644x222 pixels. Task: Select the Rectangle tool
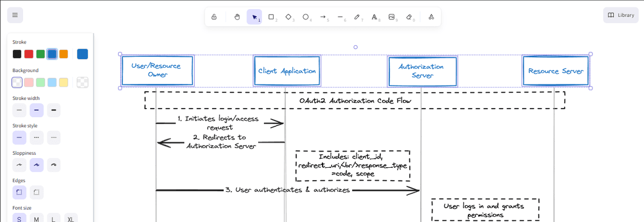point(272,17)
